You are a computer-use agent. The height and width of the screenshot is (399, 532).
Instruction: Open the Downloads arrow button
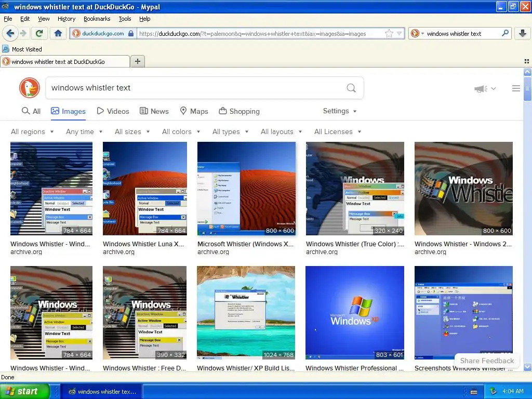(x=523, y=33)
